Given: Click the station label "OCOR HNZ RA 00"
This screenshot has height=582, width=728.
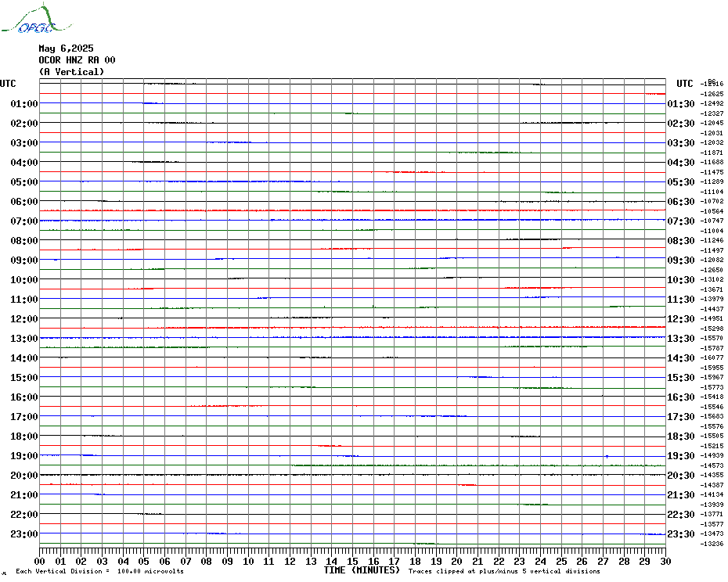Looking at the screenshot, I should [77, 60].
